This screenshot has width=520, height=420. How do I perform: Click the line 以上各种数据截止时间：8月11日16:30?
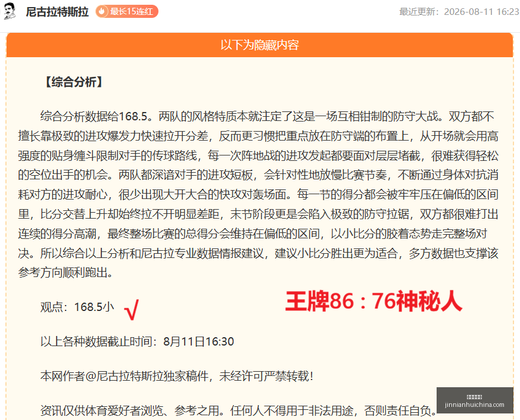[x=137, y=342]
